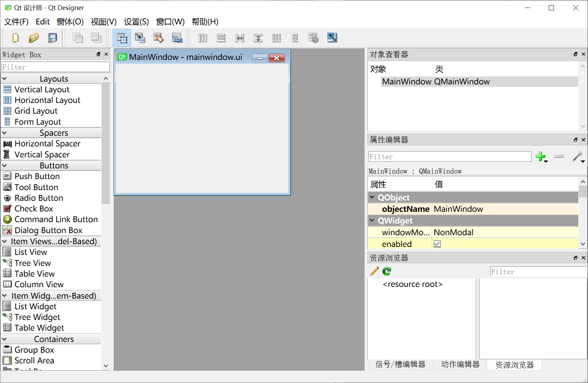Image resolution: width=588 pixels, height=383 pixels.
Task: Open the 帮助(H) menu
Action: pos(205,22)
